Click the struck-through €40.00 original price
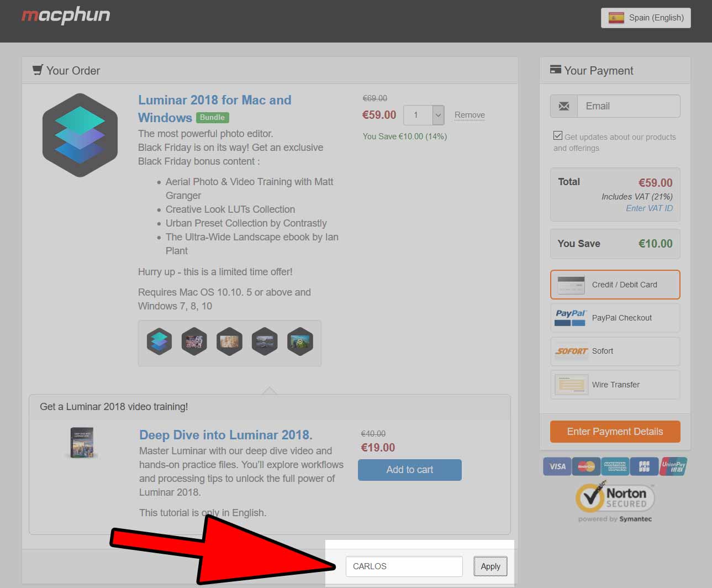The height and width of the screenshot is (588, 712). (x=373, y=434)
